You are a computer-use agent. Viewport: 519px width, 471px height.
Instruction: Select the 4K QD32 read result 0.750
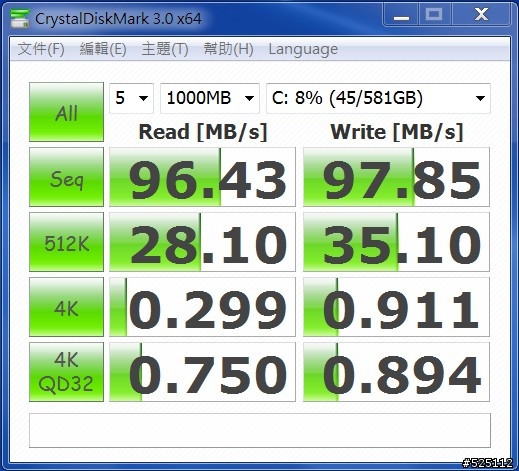202,372
